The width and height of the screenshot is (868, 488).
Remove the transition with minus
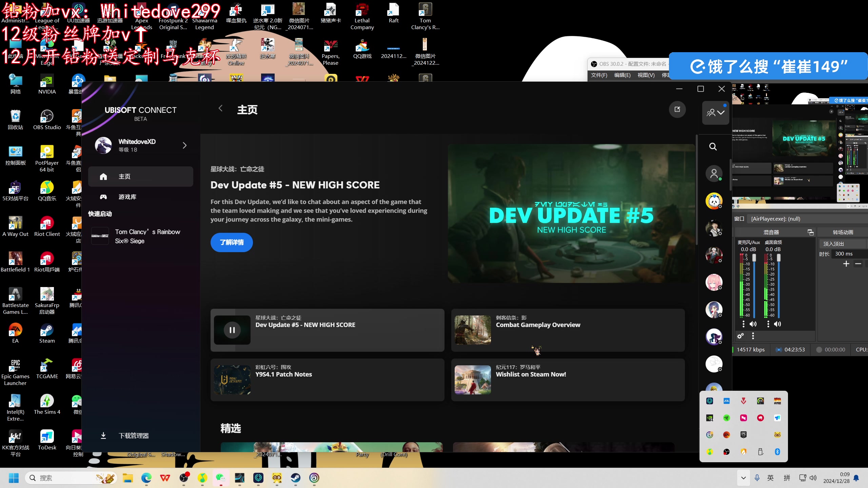point(858,264)
